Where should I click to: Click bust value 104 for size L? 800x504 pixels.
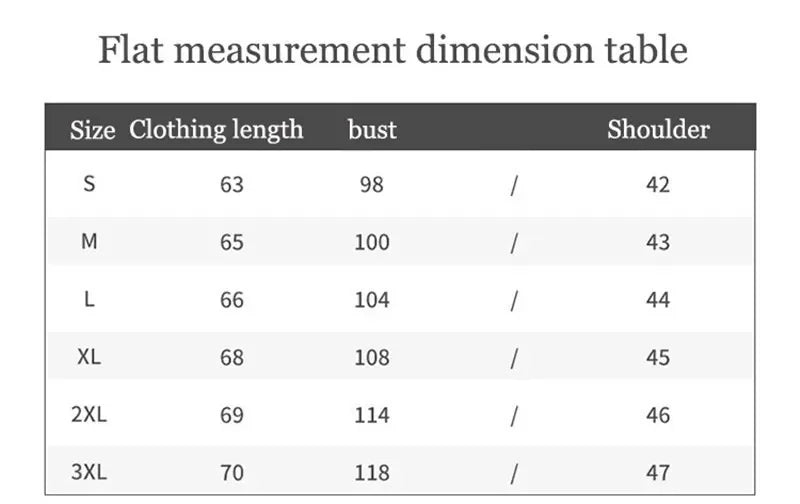point(372,300)
